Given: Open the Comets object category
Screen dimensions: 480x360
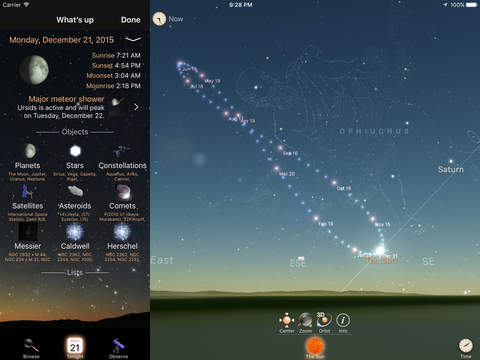Looking at the screenshot, I should 122,203.
